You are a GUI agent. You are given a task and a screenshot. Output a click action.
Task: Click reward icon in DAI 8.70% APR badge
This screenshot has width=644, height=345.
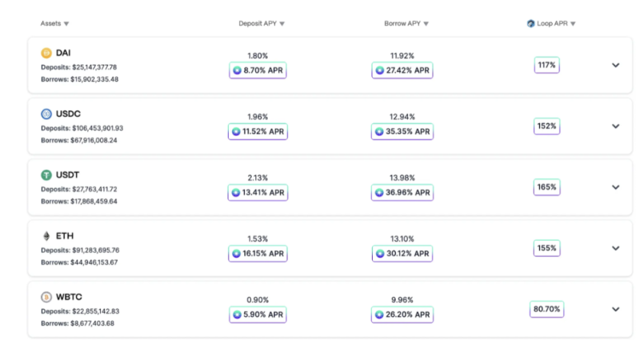[x=237, y=70]
